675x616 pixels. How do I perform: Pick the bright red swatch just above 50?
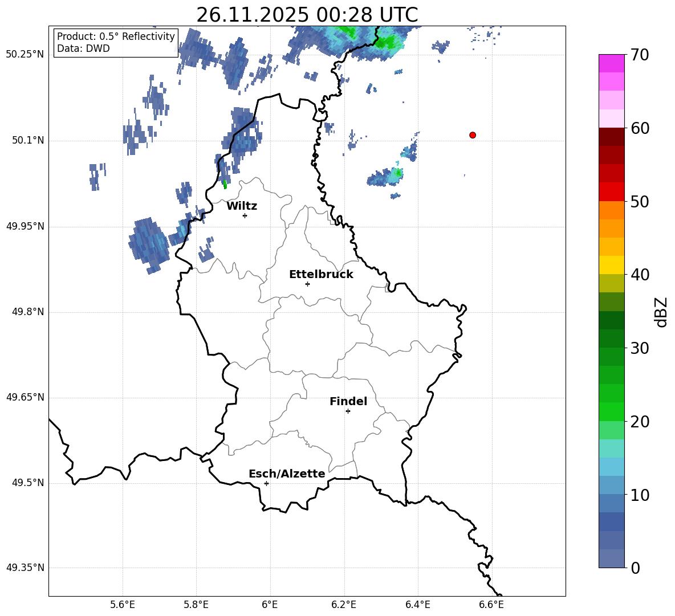[x=611, y=192]
